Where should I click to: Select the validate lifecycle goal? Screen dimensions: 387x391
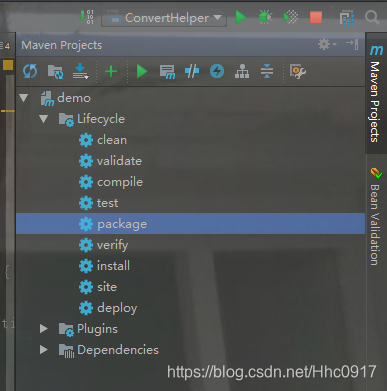click(119, 161)
